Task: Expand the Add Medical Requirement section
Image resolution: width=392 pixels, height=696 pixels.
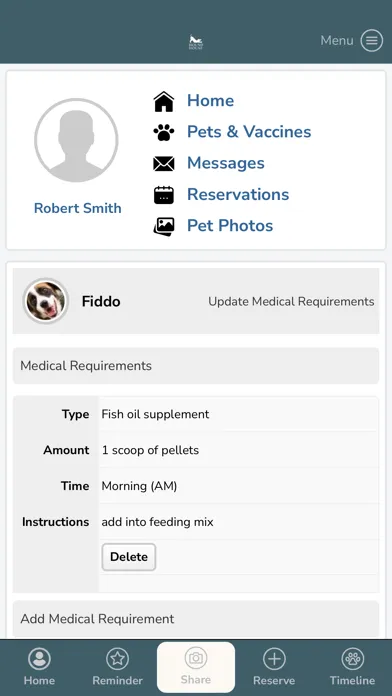Action: pyautogui.click(x=196, y=619)
